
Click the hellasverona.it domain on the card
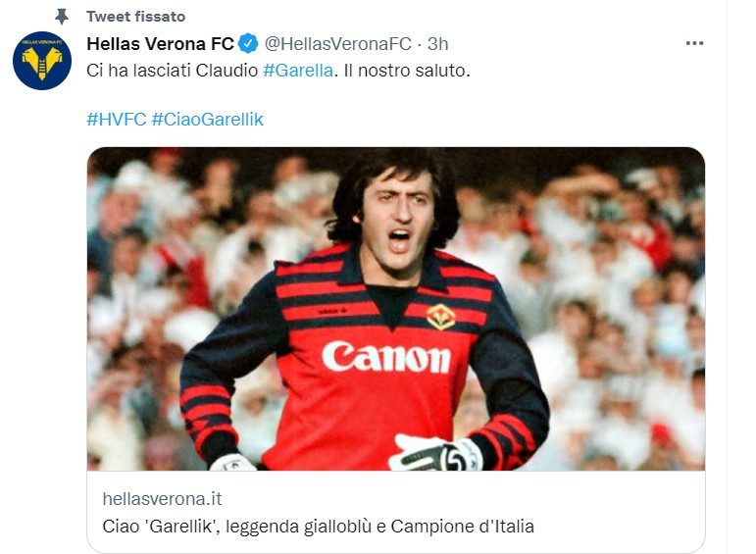coord(162,498)
